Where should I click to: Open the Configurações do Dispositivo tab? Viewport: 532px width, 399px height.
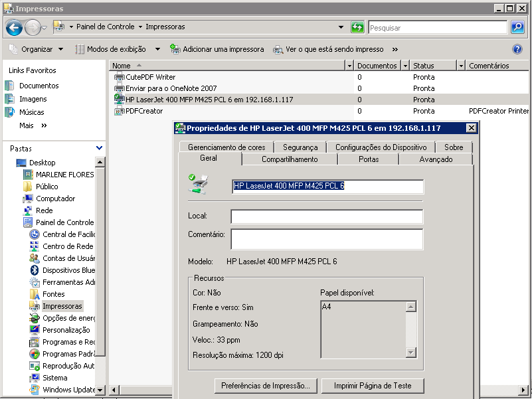click(381, 147)
